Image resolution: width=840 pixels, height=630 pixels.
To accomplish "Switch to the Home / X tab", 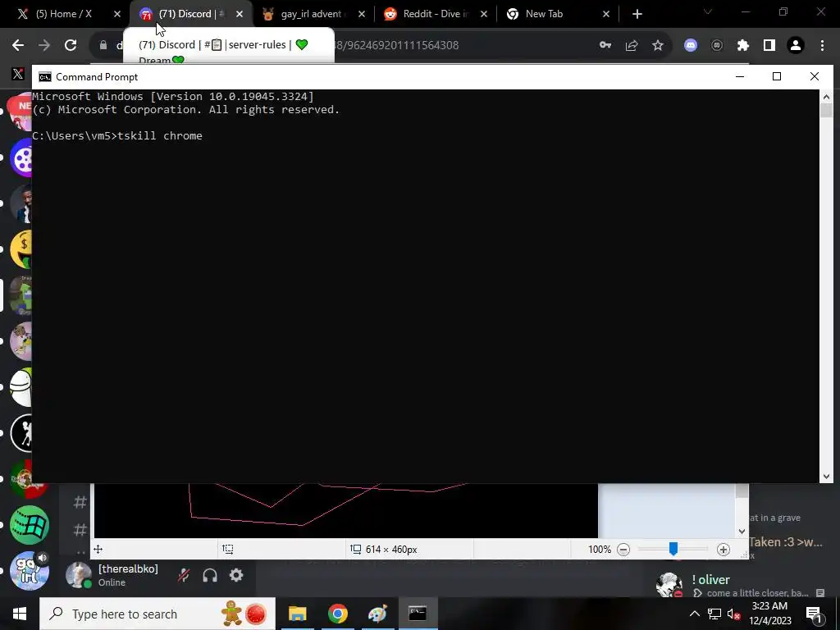I will click(x=63, y=14).
